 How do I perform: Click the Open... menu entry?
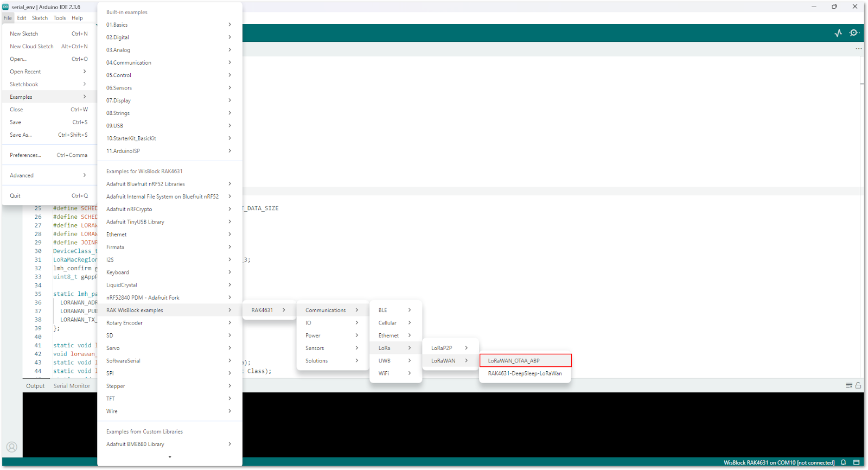(x=49, y=59)
